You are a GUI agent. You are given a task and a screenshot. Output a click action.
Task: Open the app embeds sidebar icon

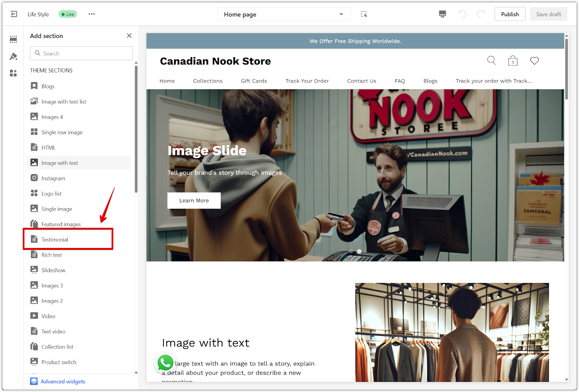click(x=13, y=73)
